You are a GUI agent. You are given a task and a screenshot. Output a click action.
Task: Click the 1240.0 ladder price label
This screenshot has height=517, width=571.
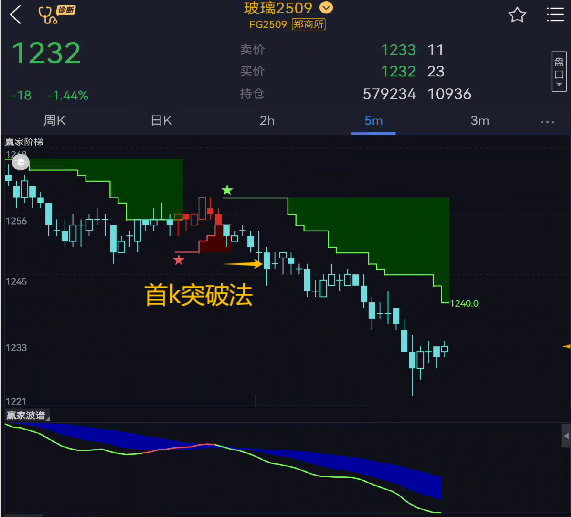464,303
